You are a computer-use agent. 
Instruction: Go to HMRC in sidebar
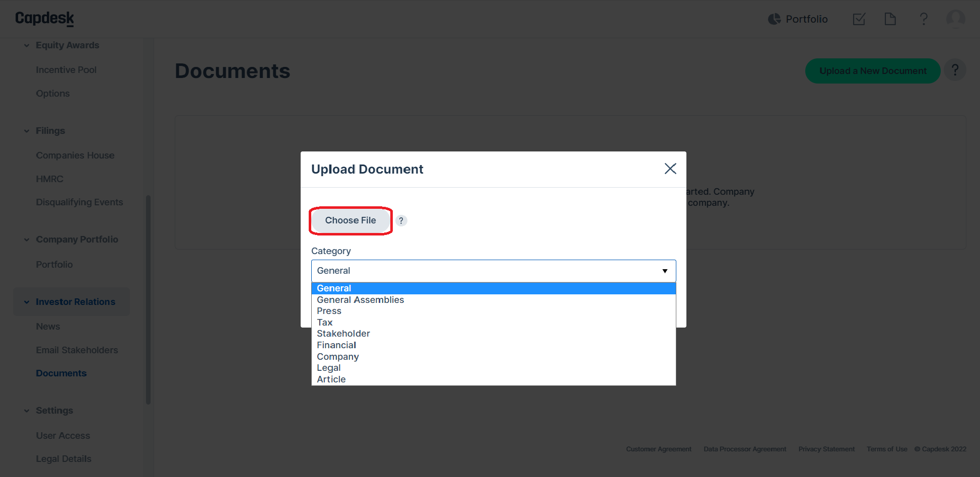(49, 179)
